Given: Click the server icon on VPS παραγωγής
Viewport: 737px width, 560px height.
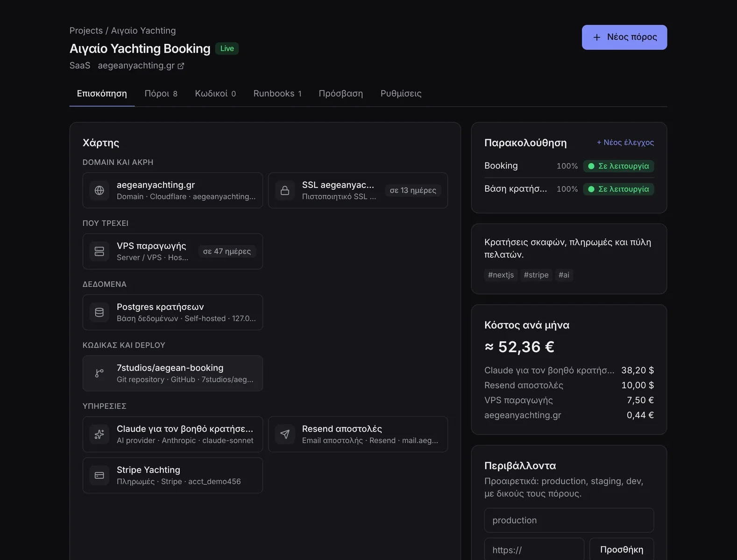Looking at the screenshot, I should [99, 252].
